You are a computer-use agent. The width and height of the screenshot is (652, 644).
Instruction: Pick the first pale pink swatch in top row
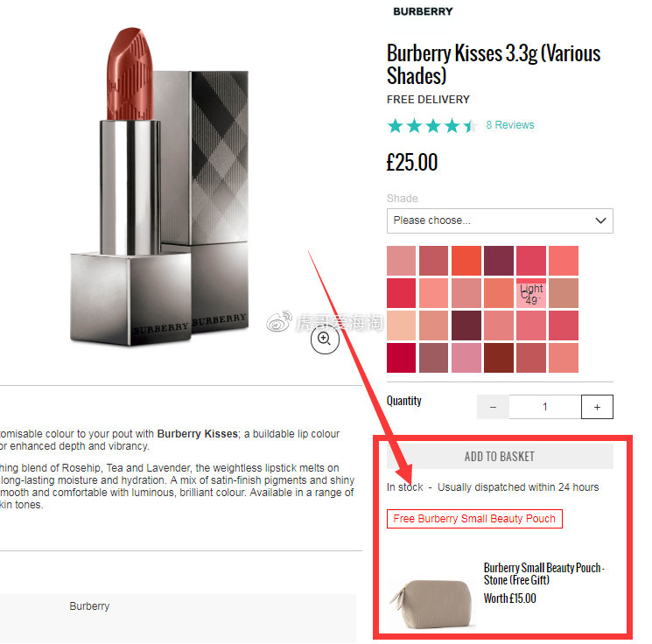pyautogui.click(x=401, y=261)
